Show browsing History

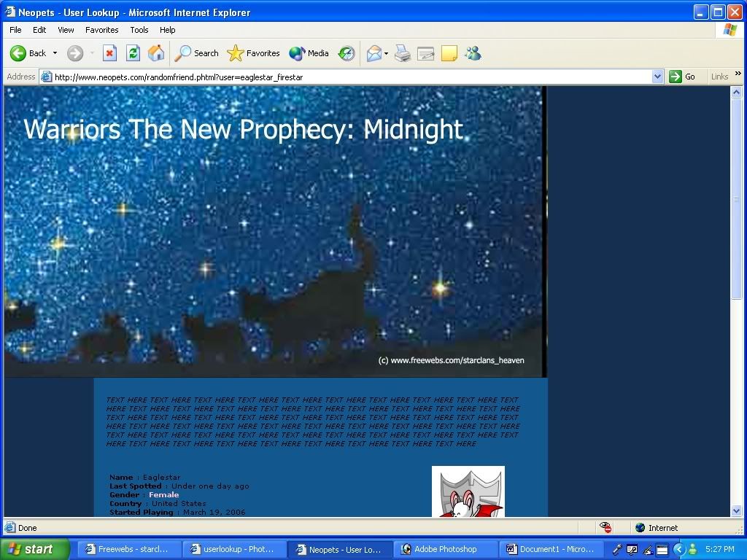click(x=347, y=53)
